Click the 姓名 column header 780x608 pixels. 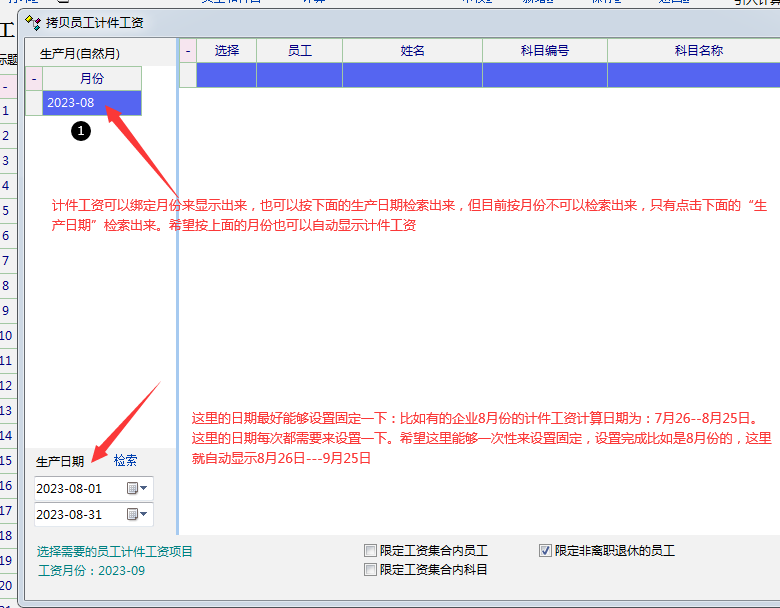click(412, 50)
